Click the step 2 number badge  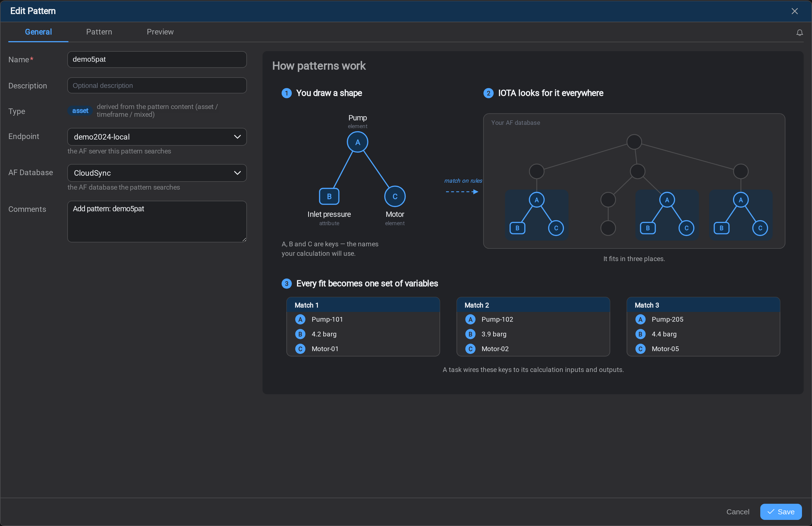point(488,93)
